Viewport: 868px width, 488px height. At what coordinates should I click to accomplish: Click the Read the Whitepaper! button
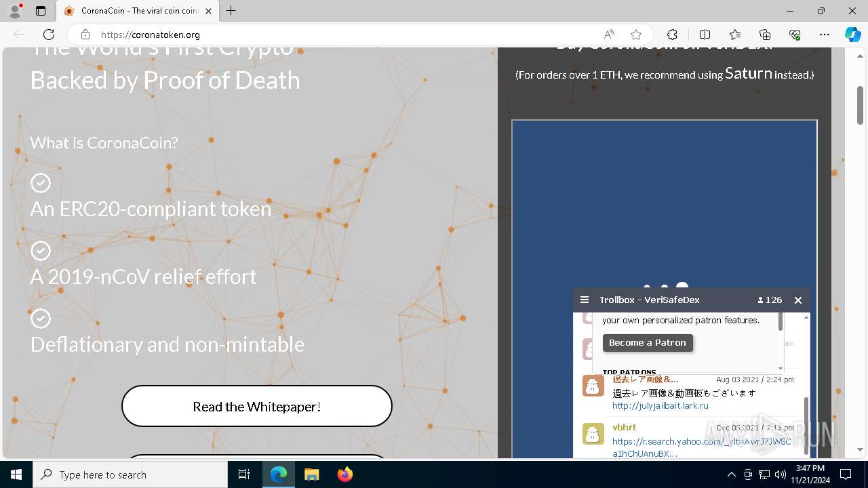[257, 406]
